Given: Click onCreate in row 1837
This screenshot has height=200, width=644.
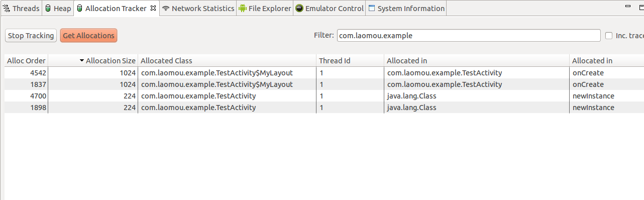Looking at the screenshot, I should pyautogui.click(x=588, y=84).
